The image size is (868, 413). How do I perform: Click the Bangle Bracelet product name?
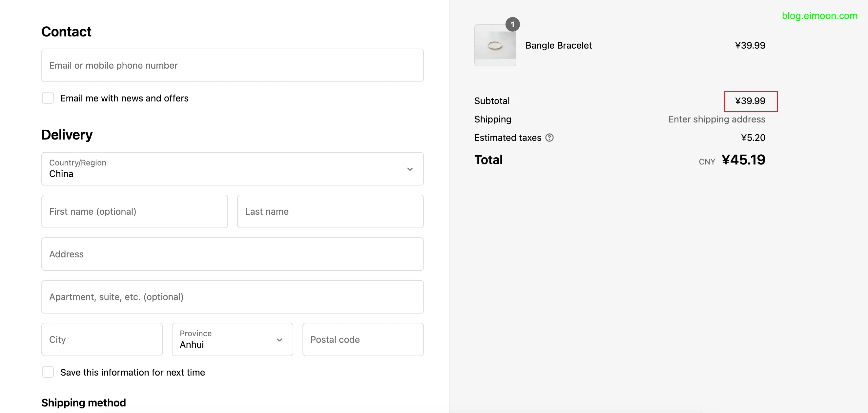(x=558, y=46)
